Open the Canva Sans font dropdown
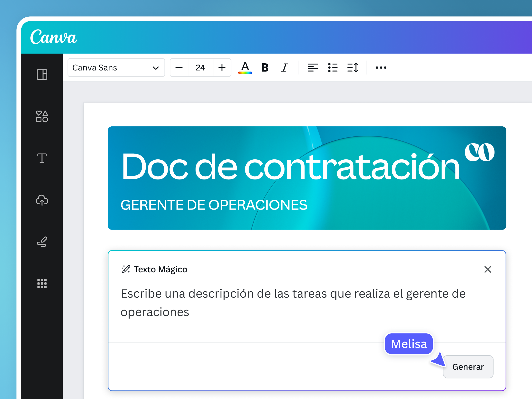Screen dimensions: 532x399 (116, 68)
